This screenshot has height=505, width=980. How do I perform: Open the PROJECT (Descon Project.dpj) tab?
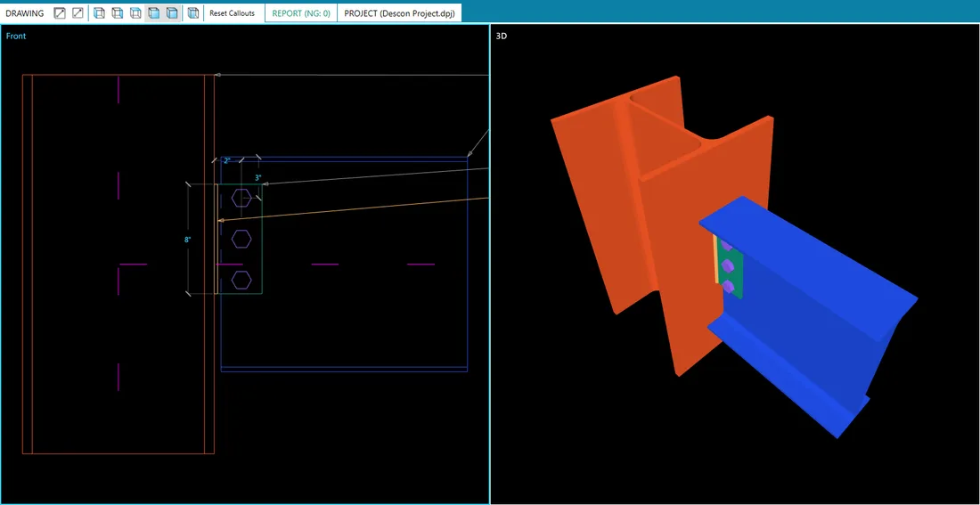point(399,13)
